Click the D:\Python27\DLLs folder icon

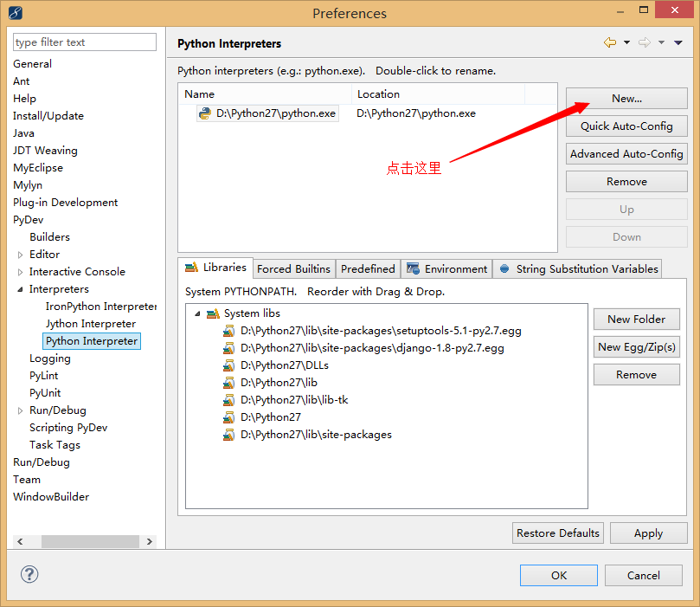[228, 365]
